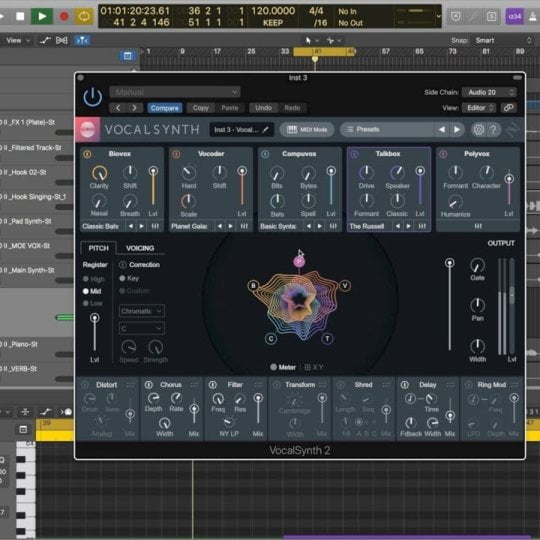Image resolution: width=540 pixels, height=540 pixels.
Task: Click the Logic transport Play button
Action: pyautogui.click(x=42, y=16)
